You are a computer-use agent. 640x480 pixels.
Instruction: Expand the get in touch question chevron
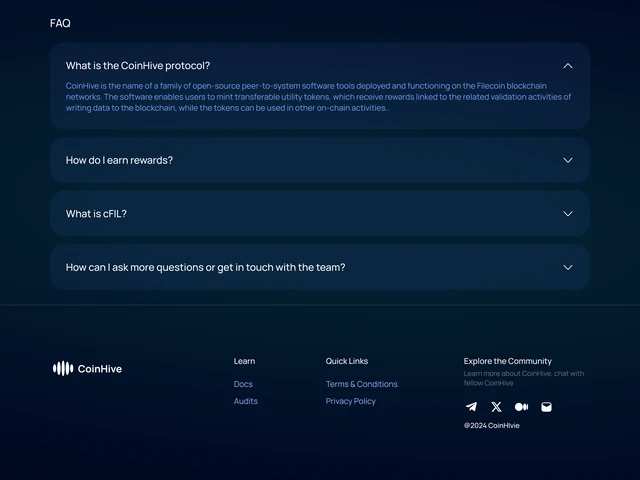[568, 267]
